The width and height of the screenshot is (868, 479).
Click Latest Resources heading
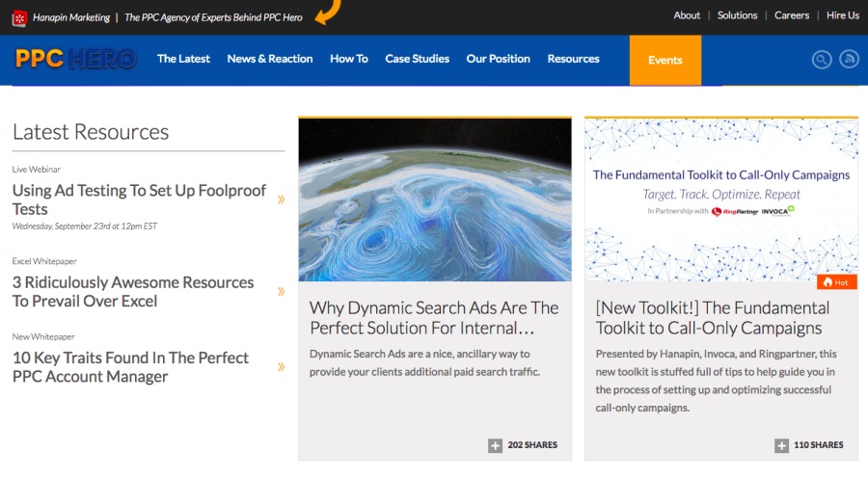click(x=91, y=132)
